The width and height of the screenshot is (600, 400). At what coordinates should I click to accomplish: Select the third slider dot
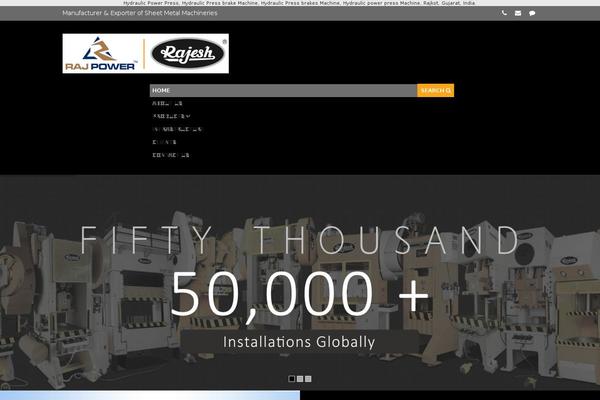pos(308,379)
